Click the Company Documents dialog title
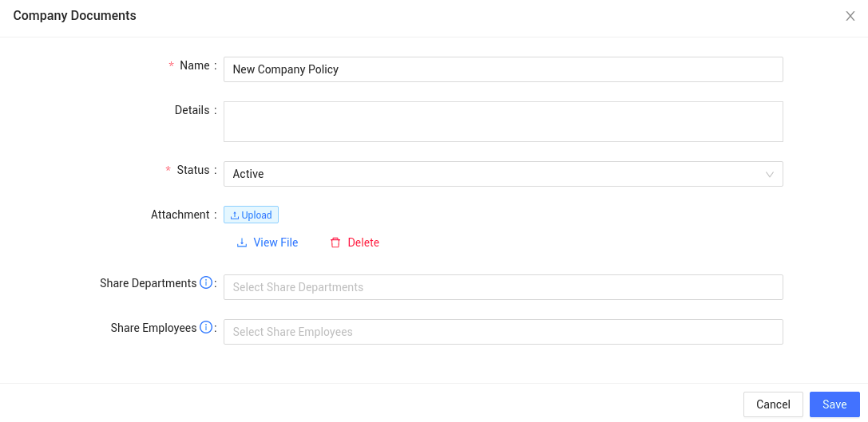The width and height of the screenshot is (868, 422). (75, 15)
